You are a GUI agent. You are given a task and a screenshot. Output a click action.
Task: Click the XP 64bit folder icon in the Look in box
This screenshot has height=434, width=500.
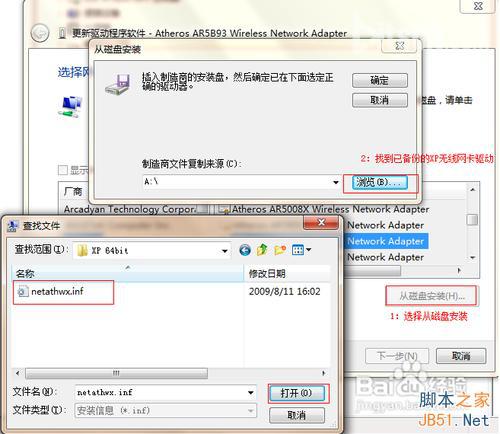(x=82, y=250)
